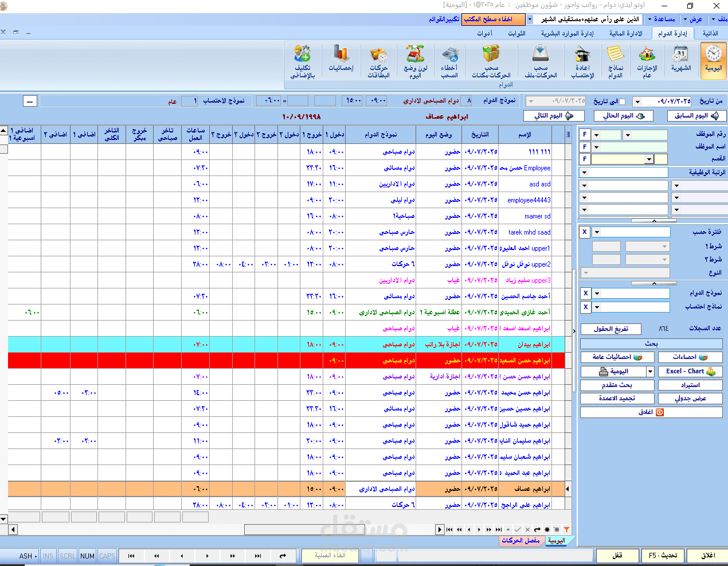Click the عرض جدولي table view button
The image size is (728, 566).
point(690,398)
